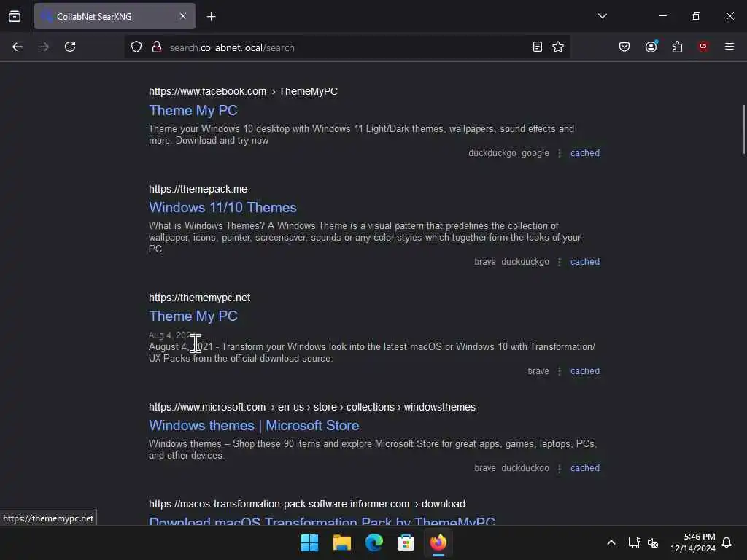Close the CollabNet SearXNG tab
Viewport: 747px width, 560px height.
(x=183, y=16)
